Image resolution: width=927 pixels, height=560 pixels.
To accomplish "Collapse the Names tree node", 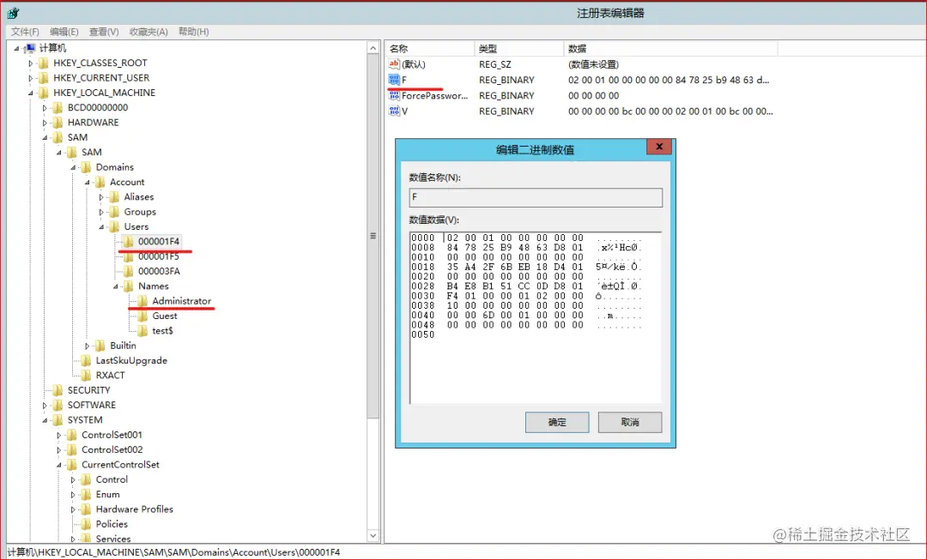I will [116, 286].
